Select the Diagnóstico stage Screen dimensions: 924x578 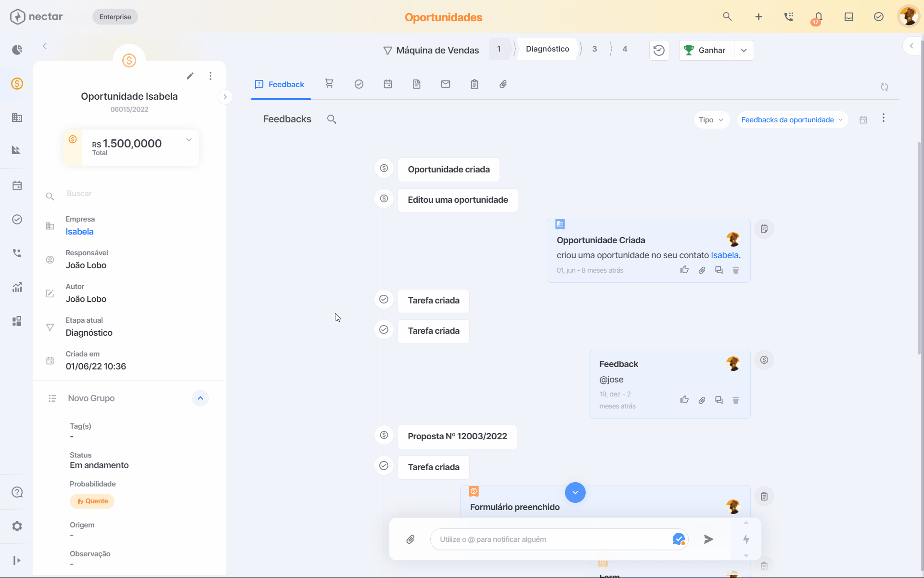[x=548, y=49]
